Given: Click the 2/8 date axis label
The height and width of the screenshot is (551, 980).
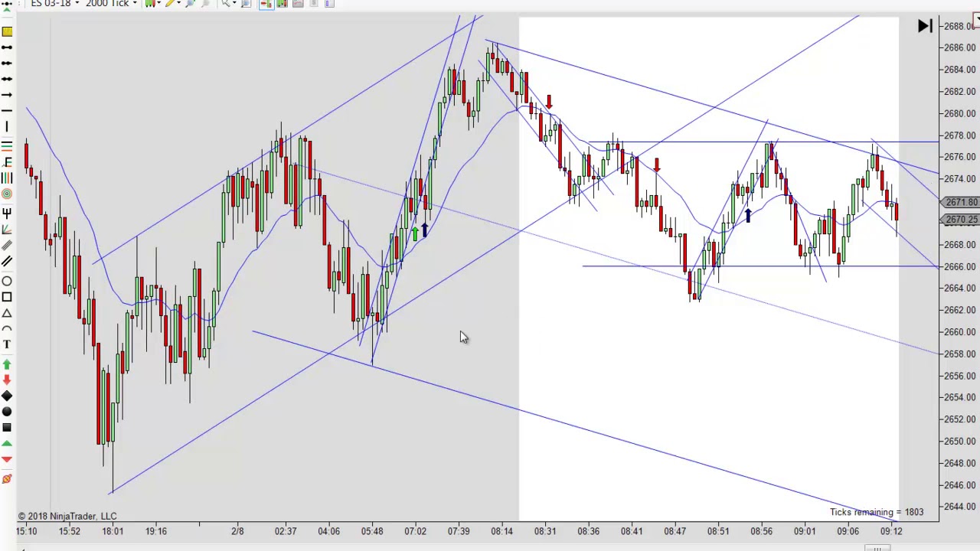Looking at the screenshot, I should coord(238,530).
